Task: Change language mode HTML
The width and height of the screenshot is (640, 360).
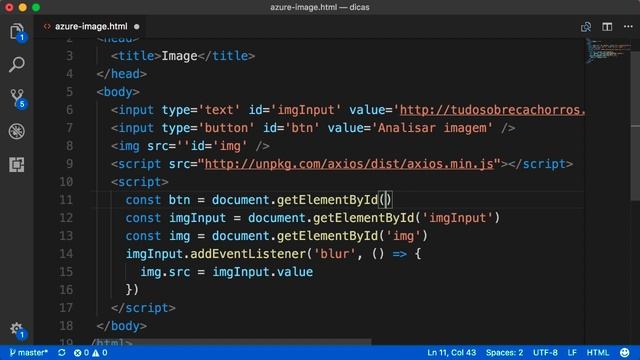Action: [598, 353]
